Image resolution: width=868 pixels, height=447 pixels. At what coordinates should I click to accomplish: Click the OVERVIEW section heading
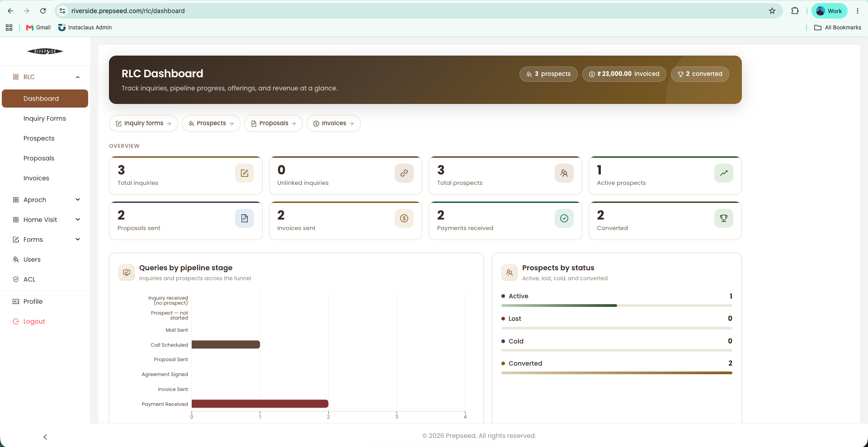(x=124, y=146)
